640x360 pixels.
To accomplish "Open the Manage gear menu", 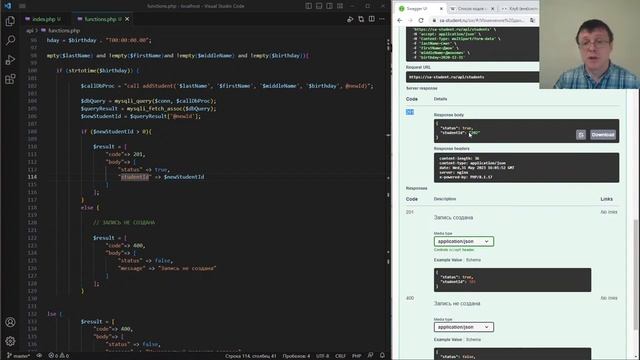I will [x=10, y=341].
